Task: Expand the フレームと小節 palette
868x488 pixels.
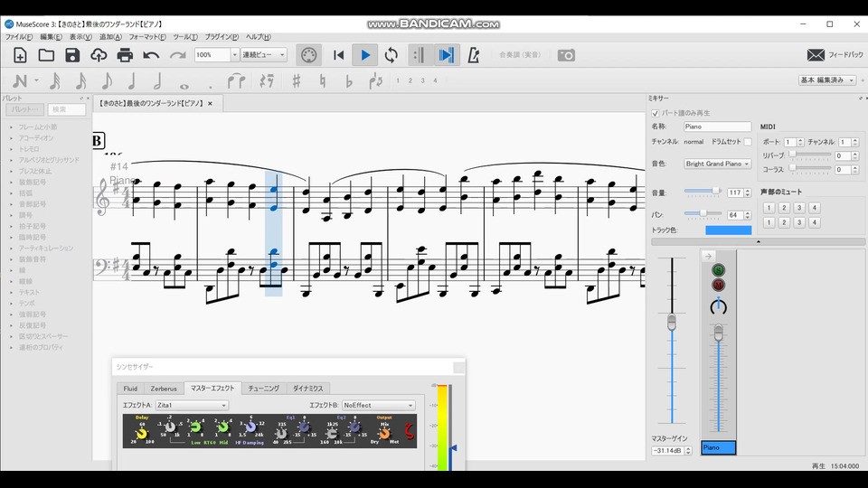Action: [x=11, y=127]
